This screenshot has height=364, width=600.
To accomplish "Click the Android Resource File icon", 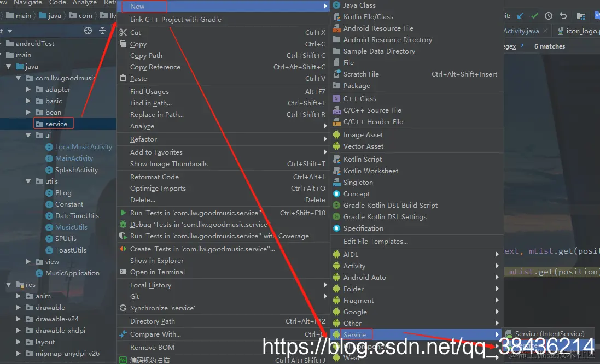I will [336, 28].
